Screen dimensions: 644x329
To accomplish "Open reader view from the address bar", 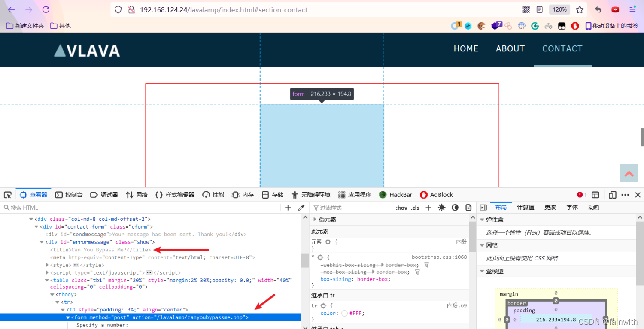I will click(540, 9).
